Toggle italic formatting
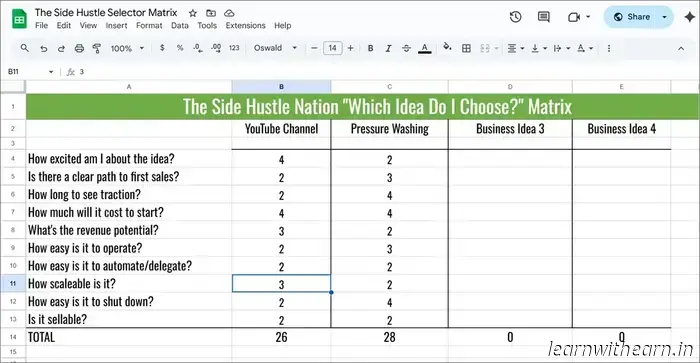700x363 pixels. click(x=388, y=48)
